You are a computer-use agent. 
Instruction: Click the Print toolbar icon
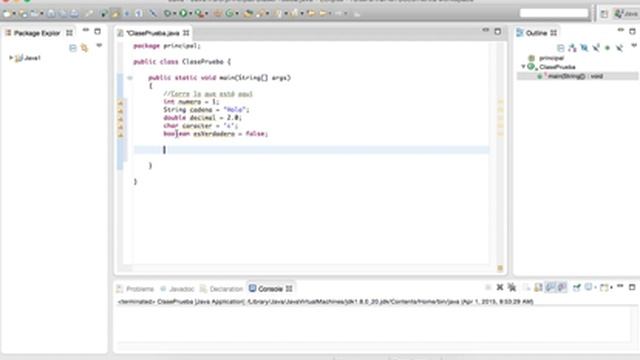pos(74,14)
